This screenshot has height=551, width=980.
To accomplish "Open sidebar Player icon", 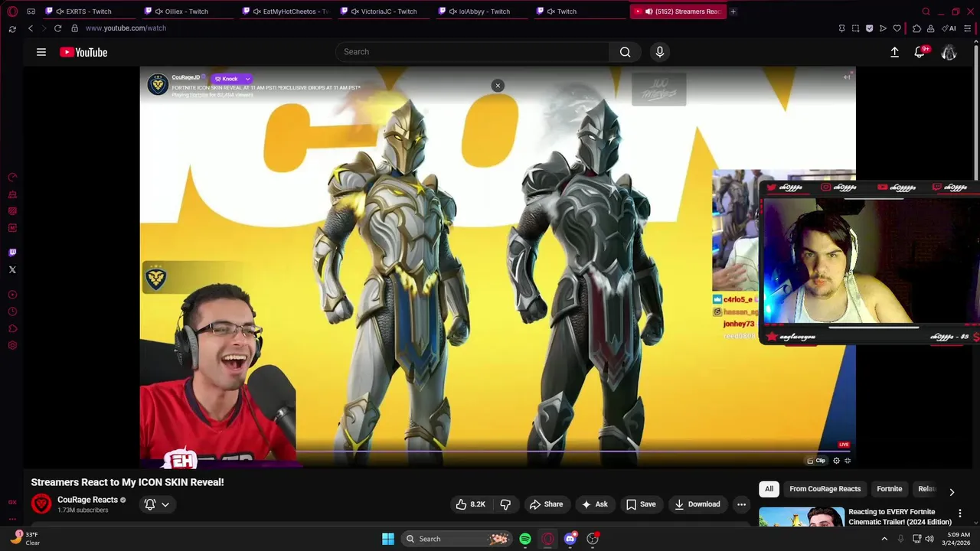I will [12, 295].
